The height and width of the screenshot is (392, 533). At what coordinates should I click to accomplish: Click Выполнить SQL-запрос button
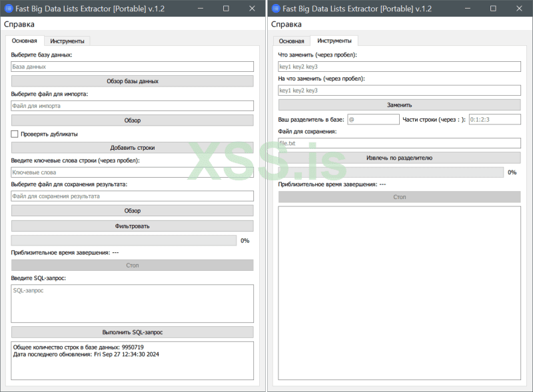coord(133,332)
